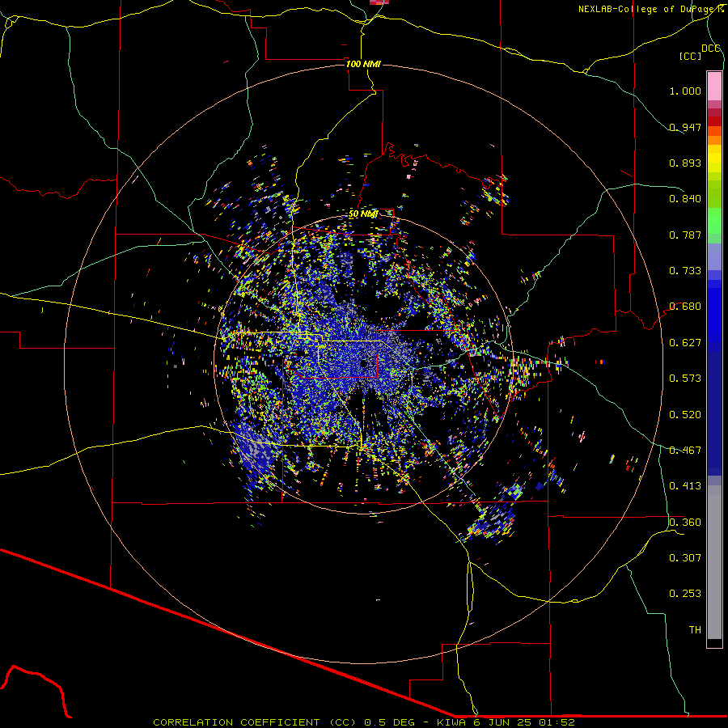Select the 0.307 scale value
The width and height of the screenshot is (728, 728).
pyautogui.click(x=685, y=558)
